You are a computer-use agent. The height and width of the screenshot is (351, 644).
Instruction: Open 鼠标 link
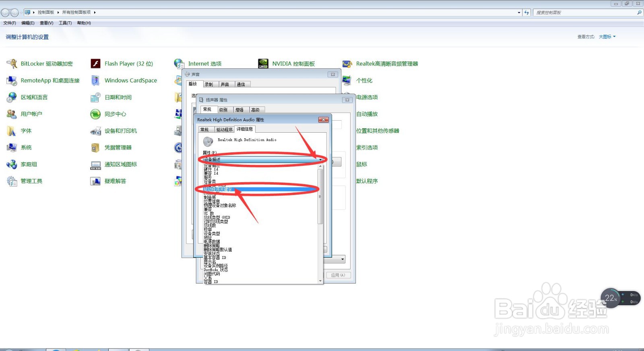coord(361,164)
